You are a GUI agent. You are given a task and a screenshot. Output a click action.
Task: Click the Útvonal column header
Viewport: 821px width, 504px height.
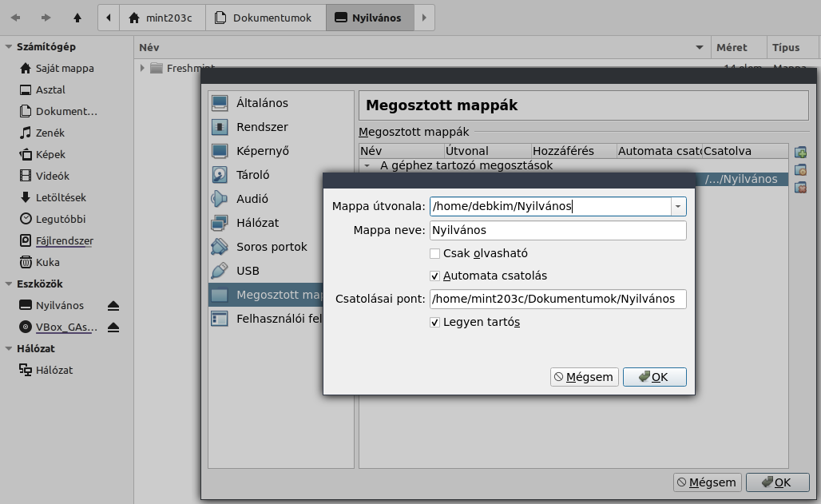pos(487,151)
